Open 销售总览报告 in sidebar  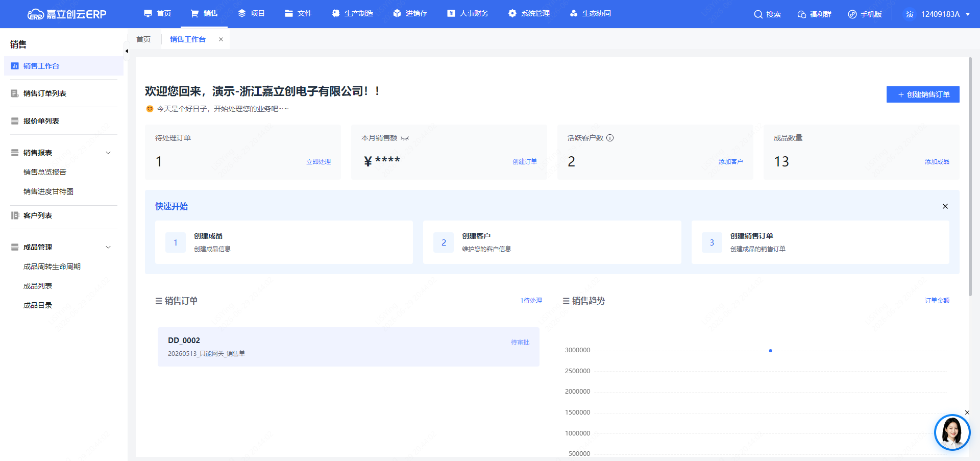[x=45, y=172]
